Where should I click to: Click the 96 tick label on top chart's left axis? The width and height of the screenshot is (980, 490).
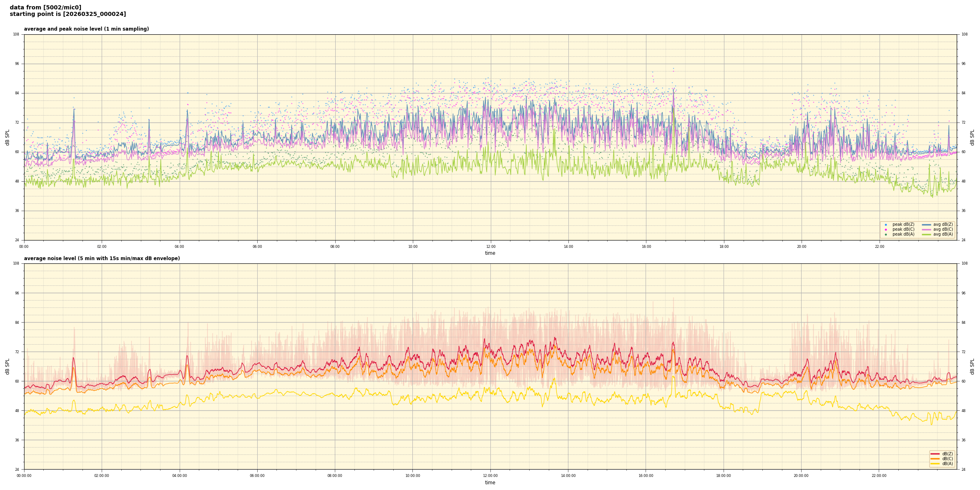(x=17, y=64)
